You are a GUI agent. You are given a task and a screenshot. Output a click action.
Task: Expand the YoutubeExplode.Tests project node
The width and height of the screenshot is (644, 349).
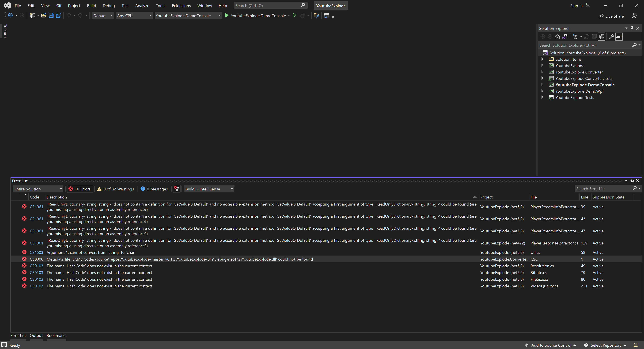[x=543, y=97]
